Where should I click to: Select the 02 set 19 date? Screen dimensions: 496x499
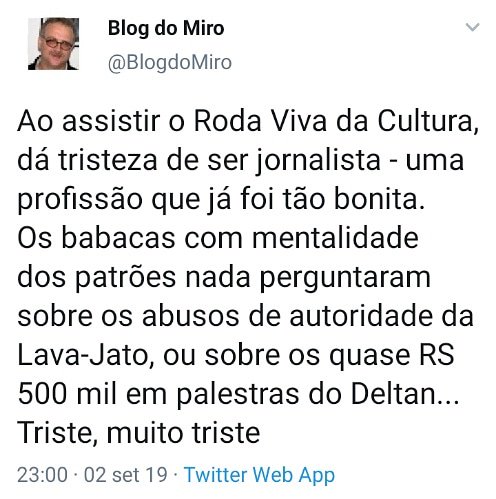tap(125, 474)
